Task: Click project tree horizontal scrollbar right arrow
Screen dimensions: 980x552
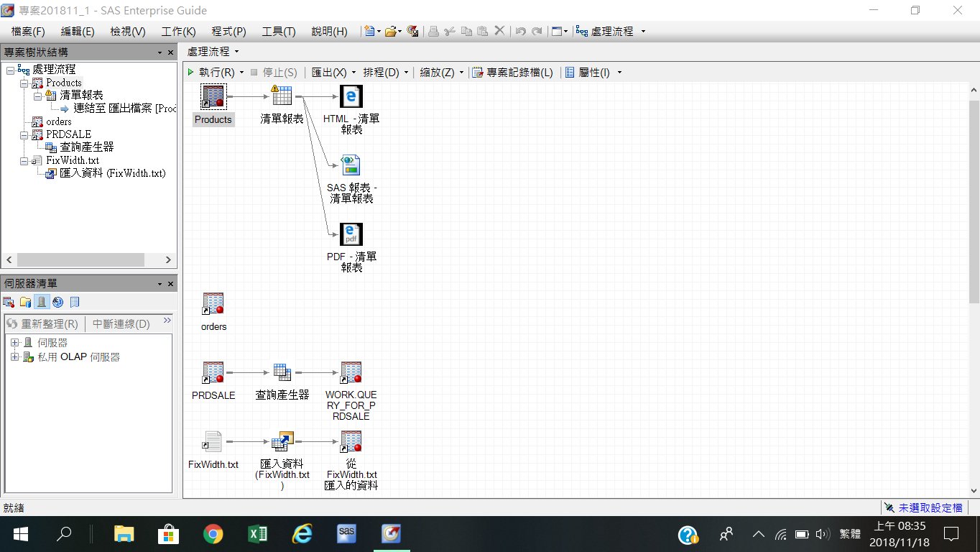Action: (169, 260)
